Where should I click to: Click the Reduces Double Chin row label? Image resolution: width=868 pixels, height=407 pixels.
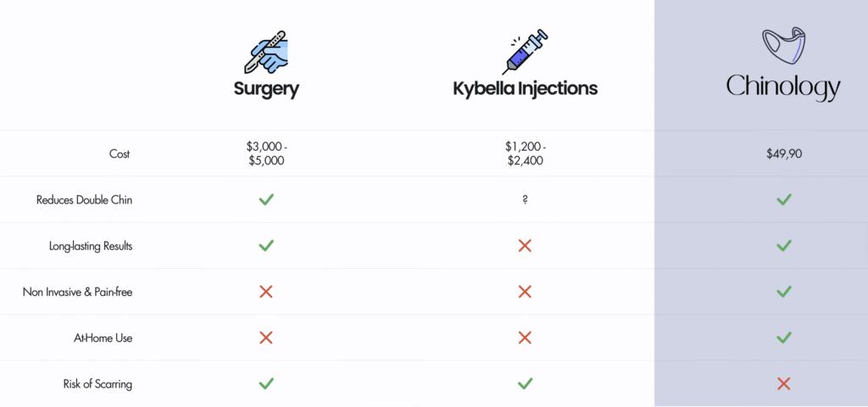[x=84, y=200]
